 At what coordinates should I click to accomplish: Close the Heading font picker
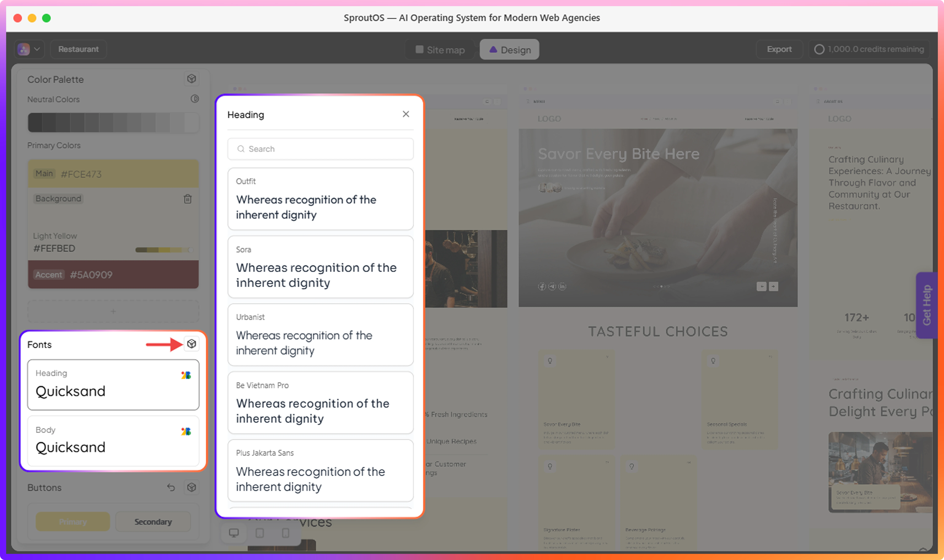click(x=406, y=114)
